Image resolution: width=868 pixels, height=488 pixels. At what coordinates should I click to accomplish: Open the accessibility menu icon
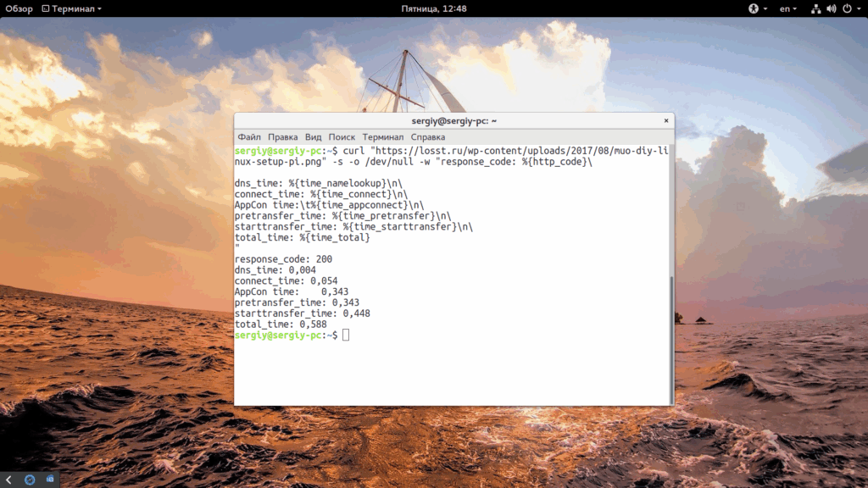754,8
